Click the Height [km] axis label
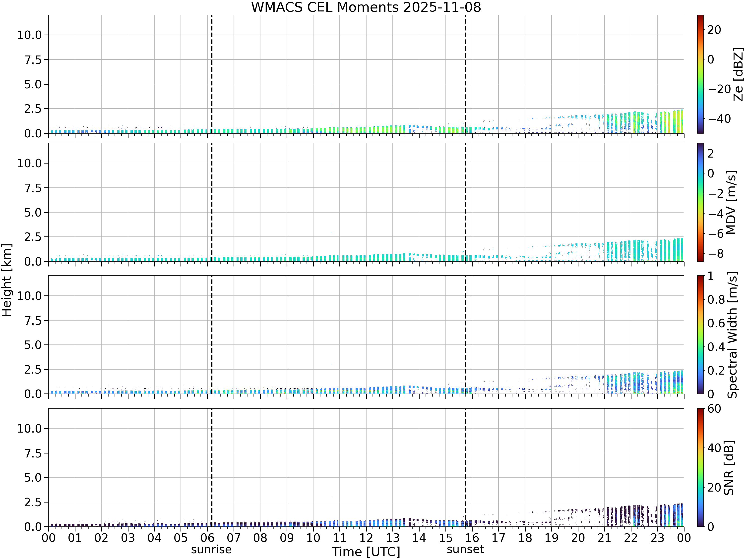747x560 pixels. (7, 280)
